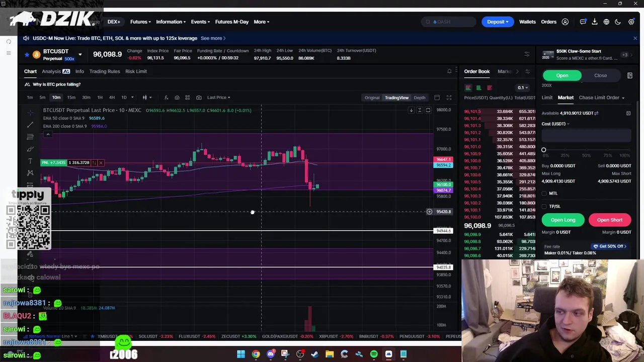
Task: Switch chart view to Depth
Action: 419,98
